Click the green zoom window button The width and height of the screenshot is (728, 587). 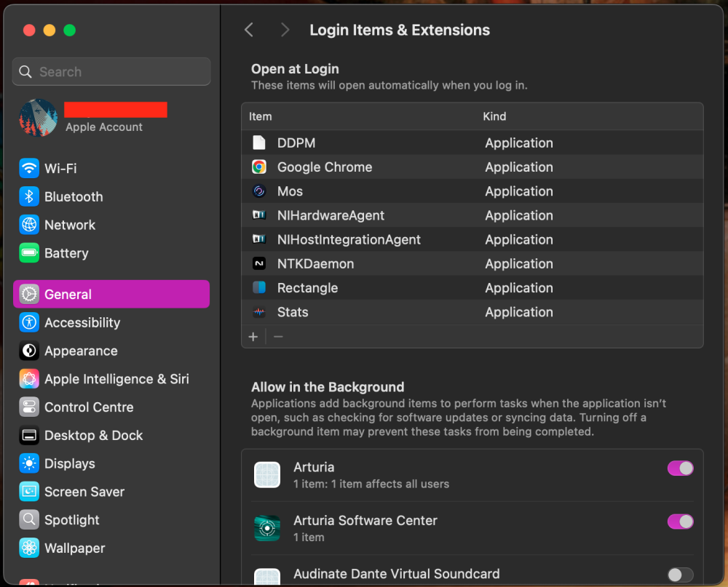pyautogui.click(x=70, y=30)
